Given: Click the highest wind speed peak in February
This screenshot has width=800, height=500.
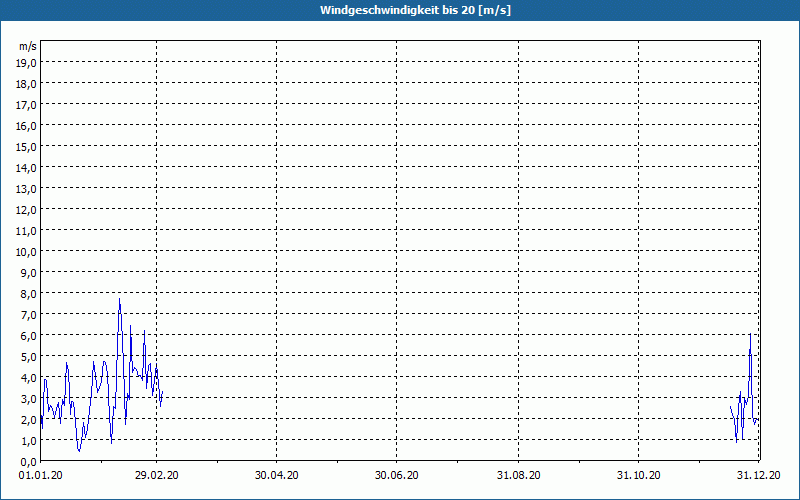Looking at the screenshot, I should (x=120, y=299).
